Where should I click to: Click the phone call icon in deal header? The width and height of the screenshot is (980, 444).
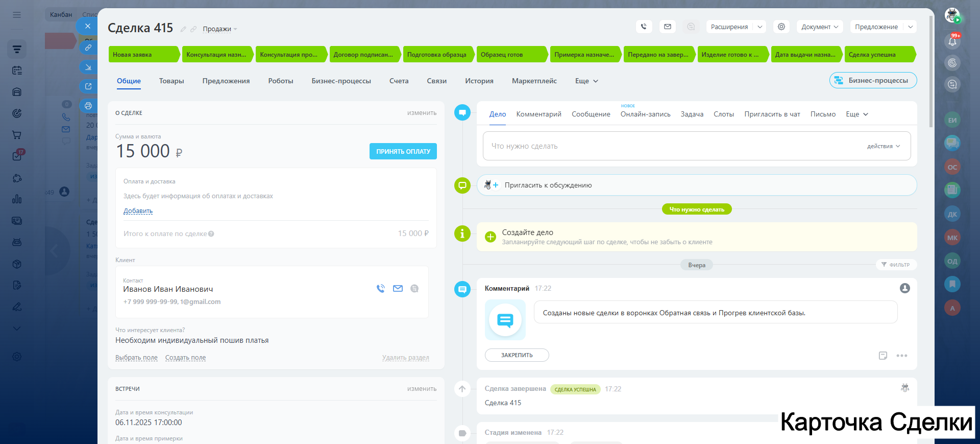point(644,27)
